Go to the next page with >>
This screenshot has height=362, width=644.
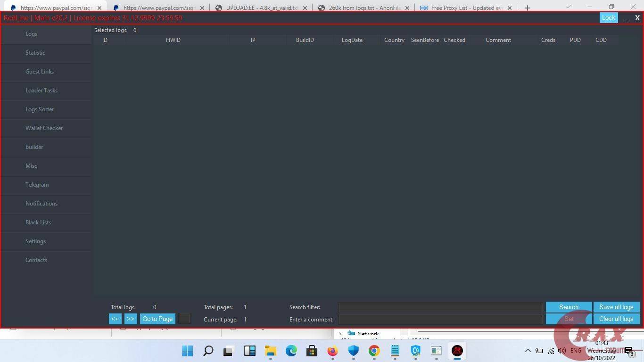(x=131, y=319)
